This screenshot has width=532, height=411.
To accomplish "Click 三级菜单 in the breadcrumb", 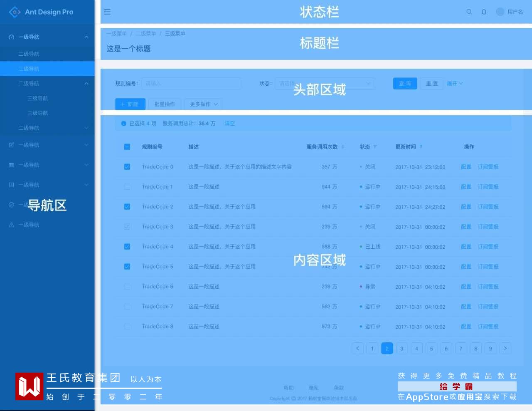I will 175,34.
